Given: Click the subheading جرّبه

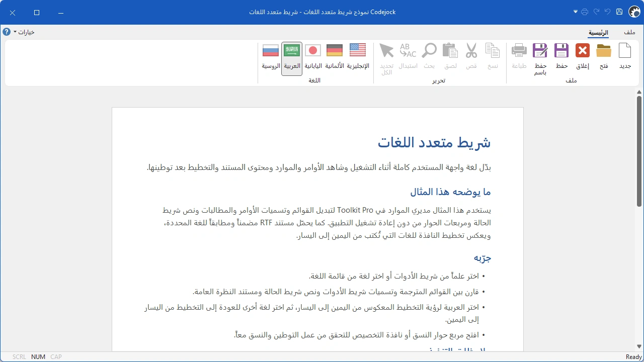Looking at the screenshot, I should click(482, 258).
